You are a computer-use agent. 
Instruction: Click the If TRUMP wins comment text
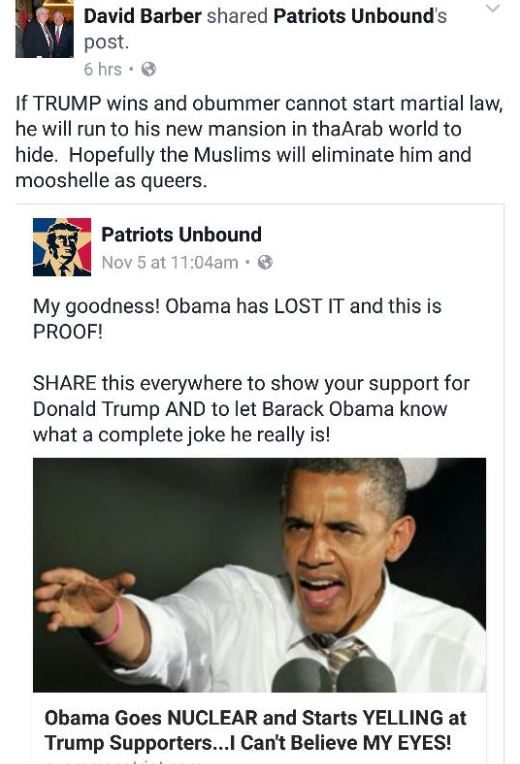259,142
